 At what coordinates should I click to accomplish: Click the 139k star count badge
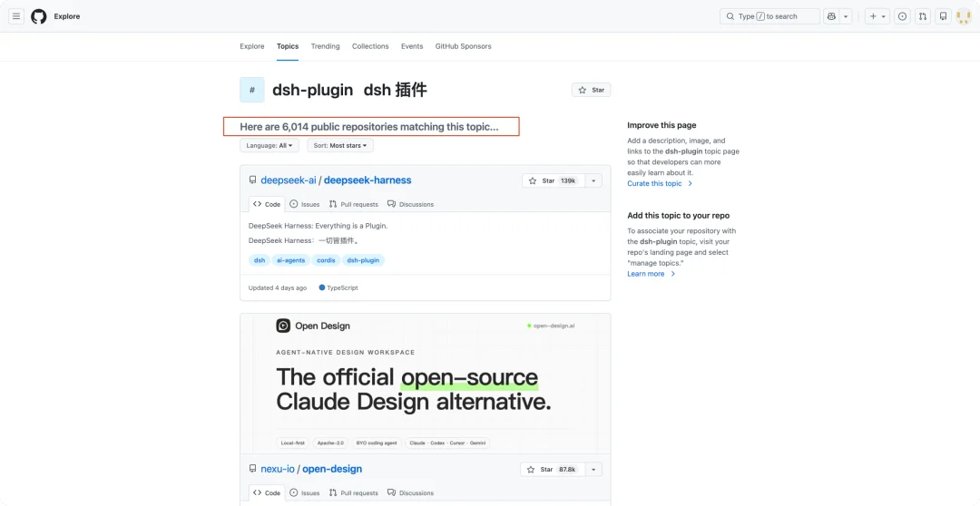(569, 180)
